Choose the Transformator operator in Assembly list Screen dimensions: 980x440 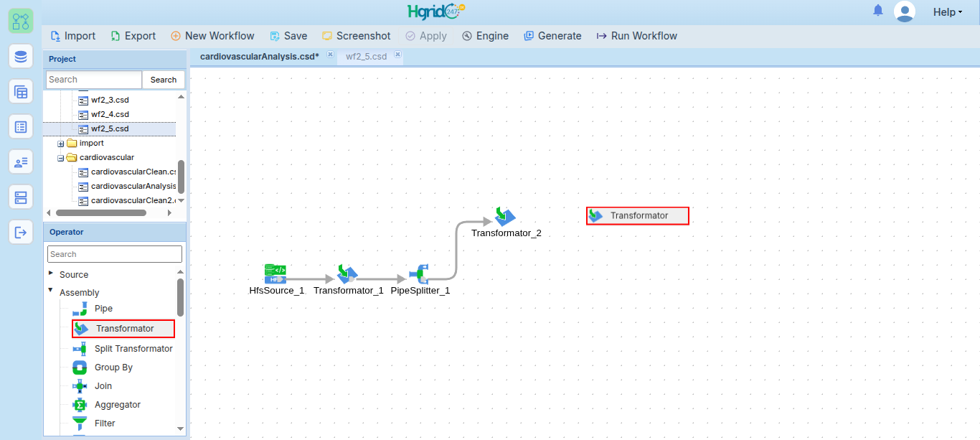[x=123, y=329]
